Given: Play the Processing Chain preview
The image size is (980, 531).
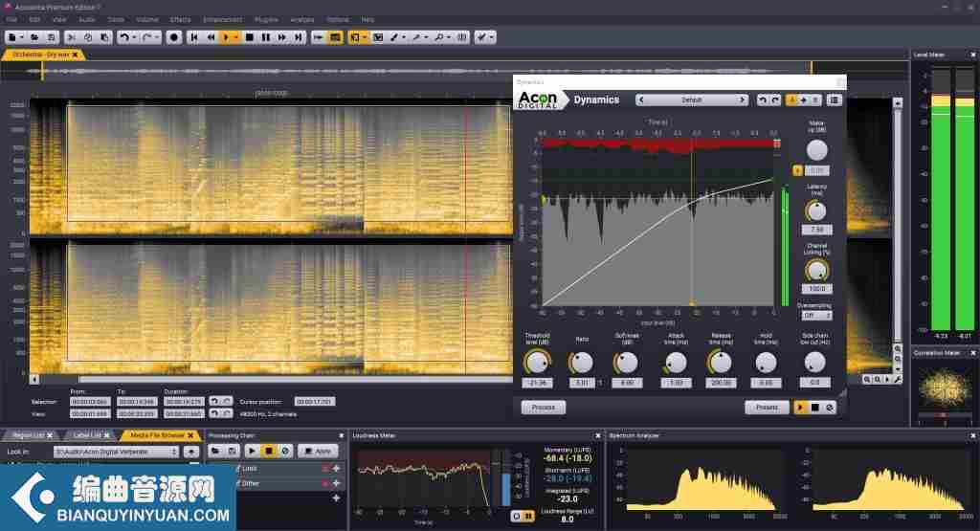Looking at the screenshot, I should pos(252,451).
